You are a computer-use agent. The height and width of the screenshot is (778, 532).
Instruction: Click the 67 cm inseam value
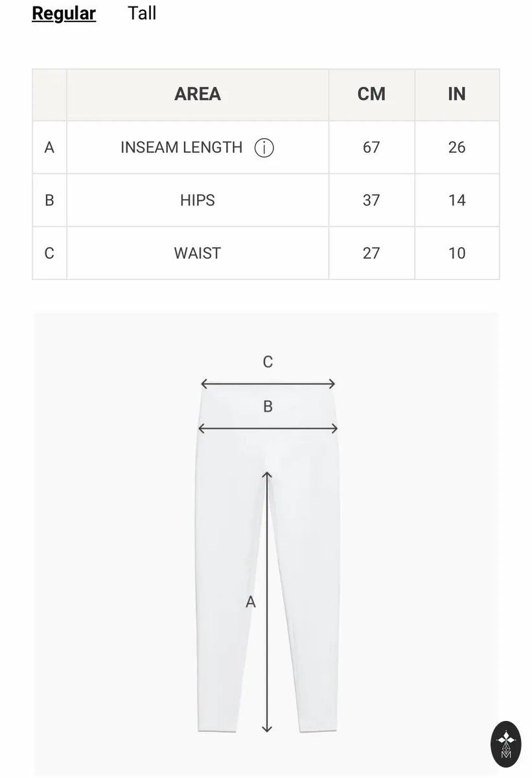pyautogui.click(x=371, y=147)
